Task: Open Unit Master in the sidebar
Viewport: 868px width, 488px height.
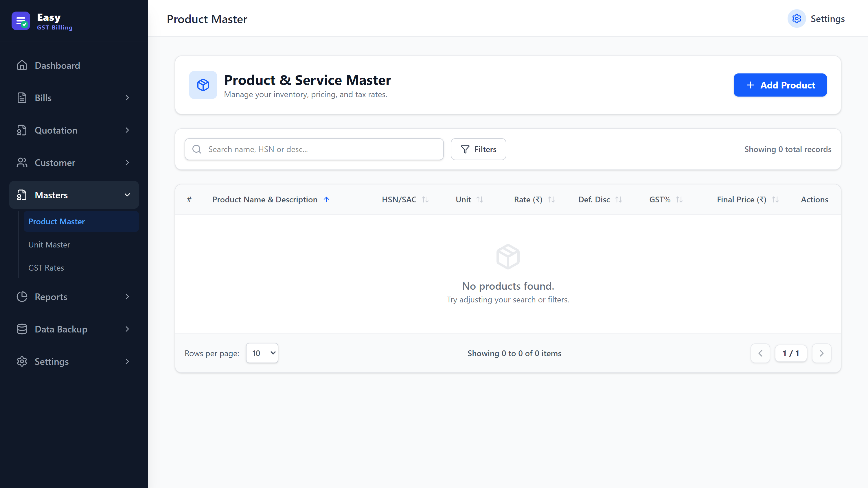Action: (x=81, y=245)
